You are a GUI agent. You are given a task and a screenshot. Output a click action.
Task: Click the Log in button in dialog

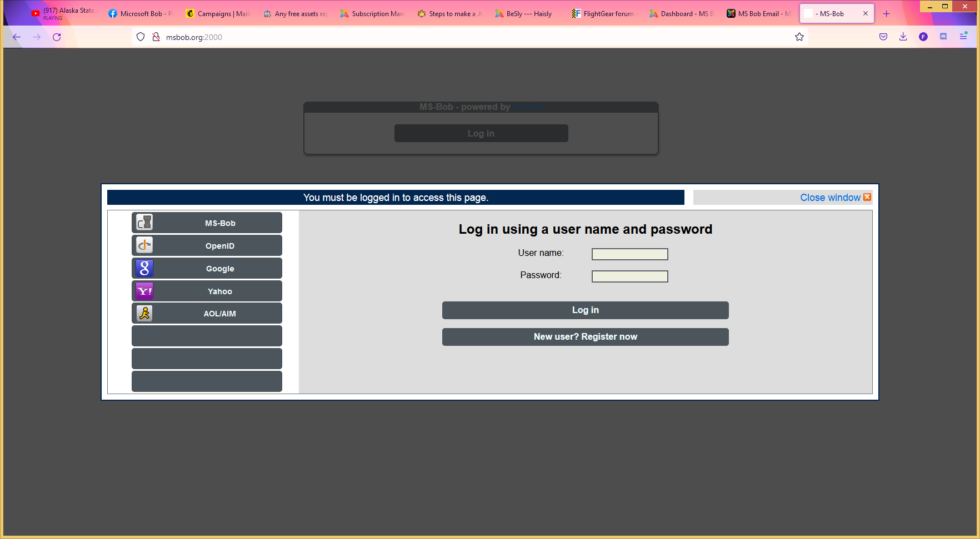[x=586, y=310]
